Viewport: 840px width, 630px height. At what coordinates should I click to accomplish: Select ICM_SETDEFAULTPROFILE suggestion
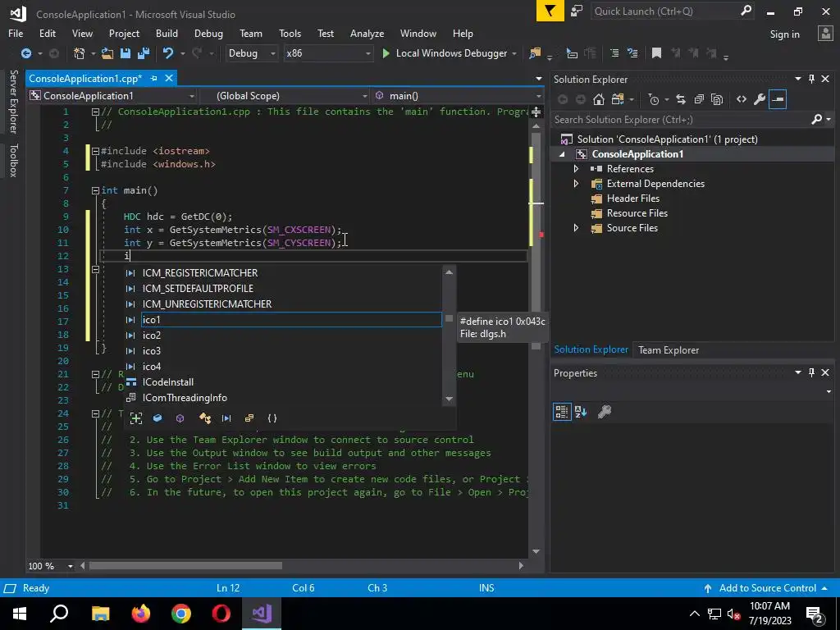pyautogui.click(x=291, y=288)
